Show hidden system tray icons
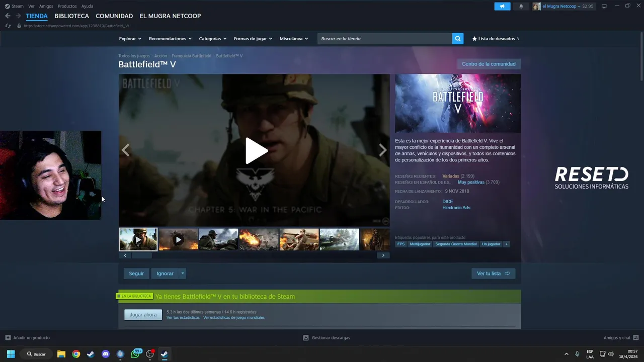644x362 pixels. tap(566, 354)
